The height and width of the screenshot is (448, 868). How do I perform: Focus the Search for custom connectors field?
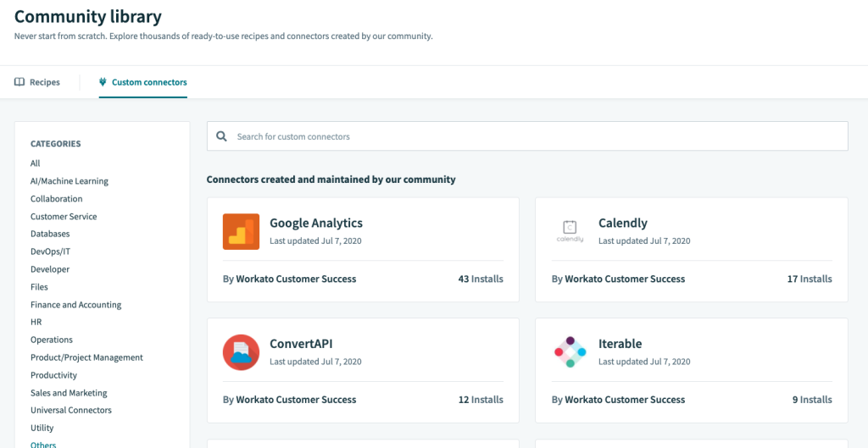527,136
